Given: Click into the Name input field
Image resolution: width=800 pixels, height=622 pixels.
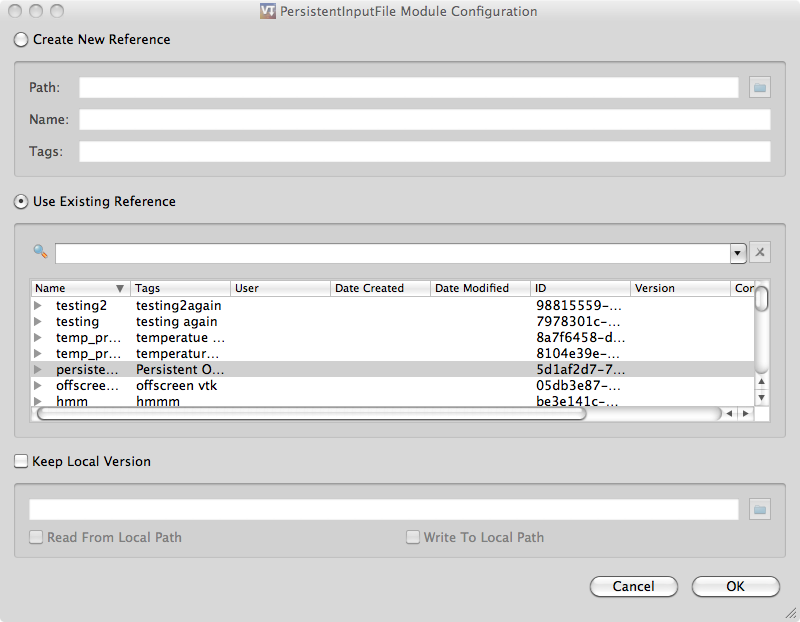Looking at the screenshot, I should [424, 120].
